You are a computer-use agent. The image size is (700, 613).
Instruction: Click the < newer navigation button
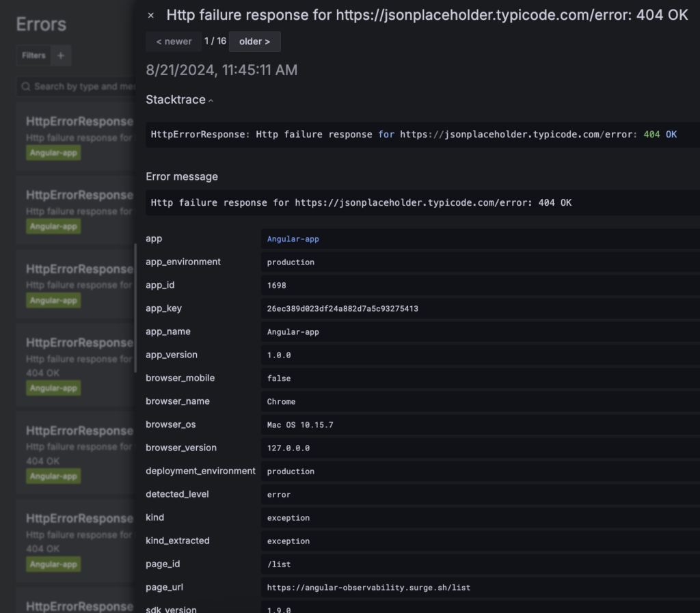click(x=173, y=41)
